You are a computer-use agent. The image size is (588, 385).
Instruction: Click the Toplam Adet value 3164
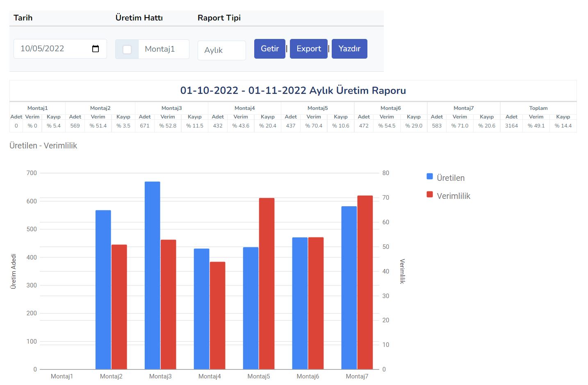[x=511, y=126]
